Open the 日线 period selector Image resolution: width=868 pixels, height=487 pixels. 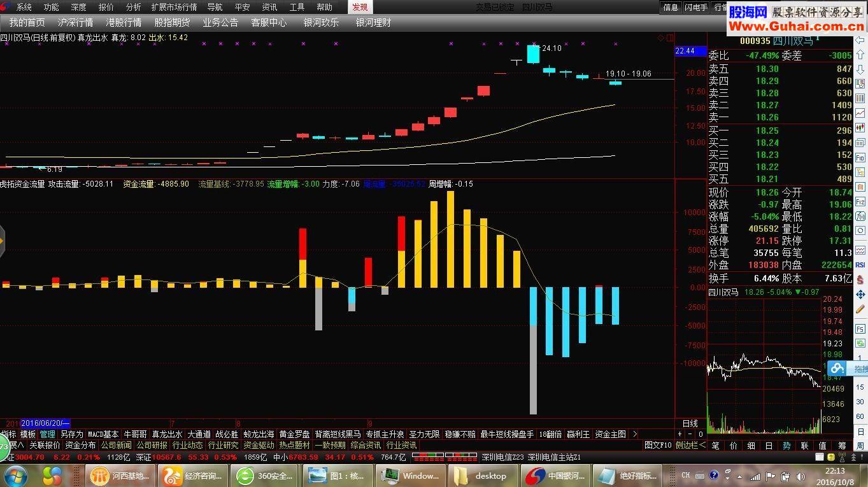[x=690, y=423]
